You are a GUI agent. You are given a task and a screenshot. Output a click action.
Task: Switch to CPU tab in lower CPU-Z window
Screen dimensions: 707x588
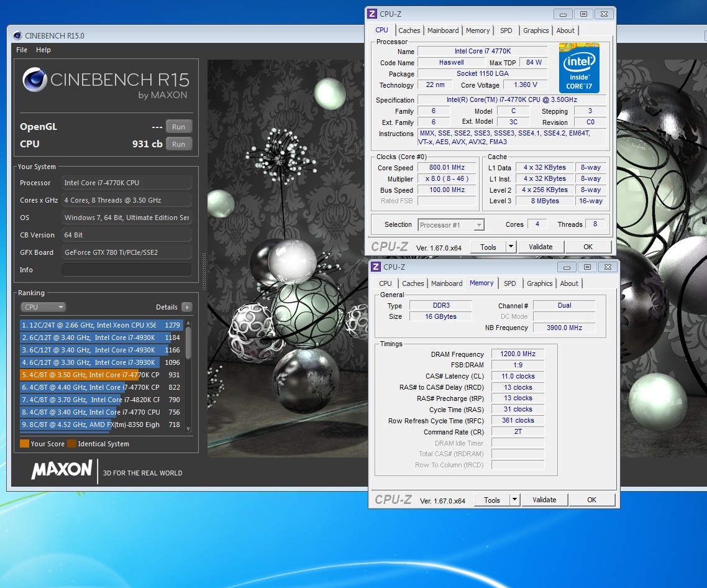pos(385,283)
